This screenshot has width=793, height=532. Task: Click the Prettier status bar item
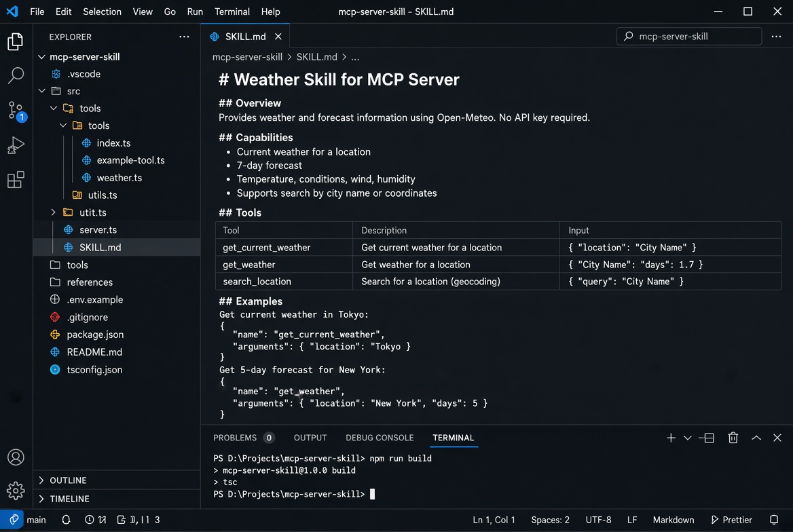[x=731, y=520]
